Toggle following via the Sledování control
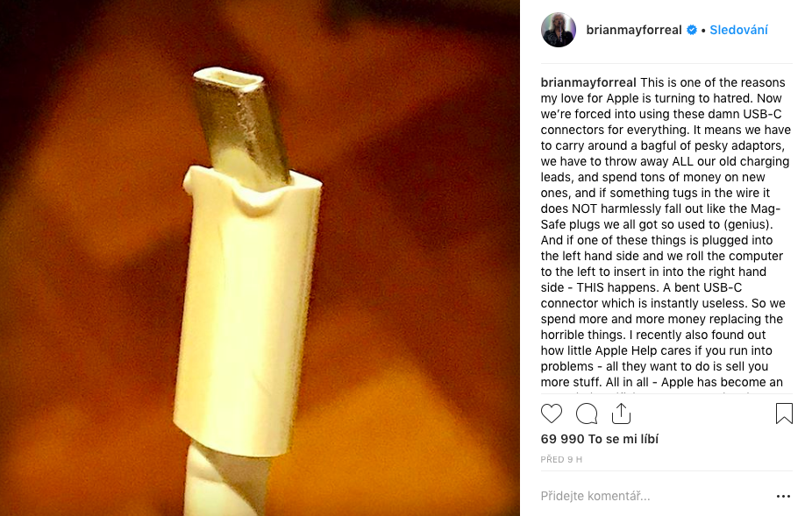Screen dimensions: 812x516 click(x=737, y=29)
